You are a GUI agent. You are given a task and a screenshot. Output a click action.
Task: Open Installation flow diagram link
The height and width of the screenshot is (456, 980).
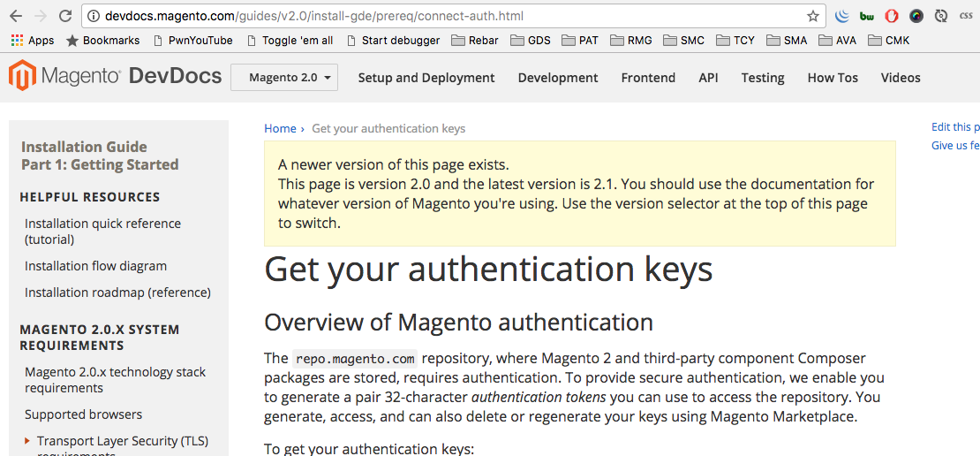95,266
